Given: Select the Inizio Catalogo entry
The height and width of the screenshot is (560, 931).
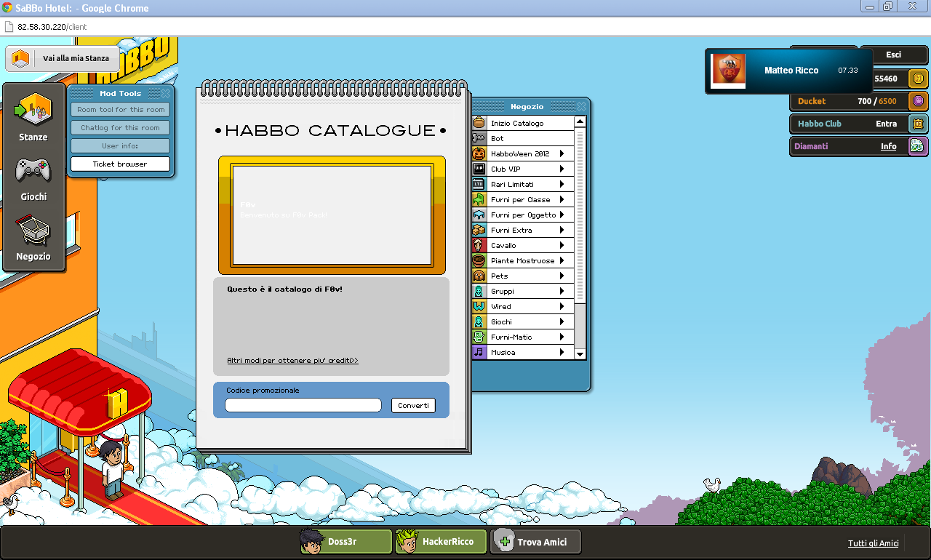Looking at the screenshot, I should click(523, 123).
